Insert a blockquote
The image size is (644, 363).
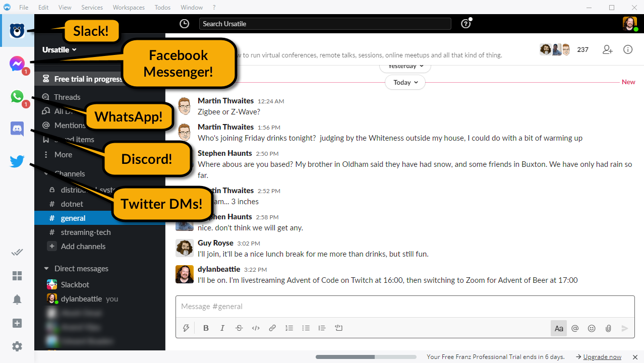click(322, 328)
